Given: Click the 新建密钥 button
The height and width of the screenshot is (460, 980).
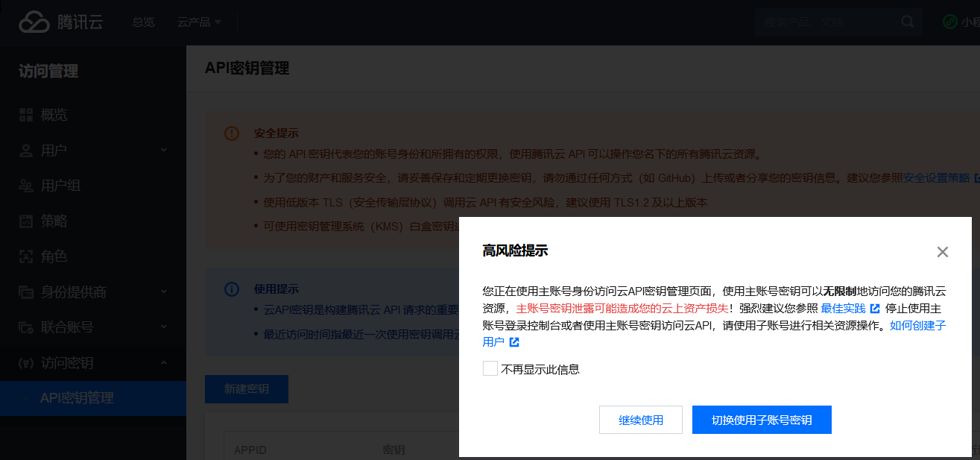Looking at the screenshot, I should tap(247, 389).
